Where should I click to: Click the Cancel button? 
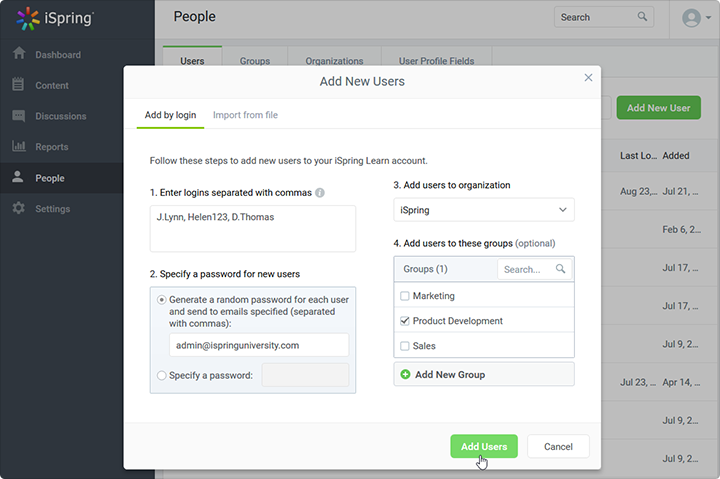pyautogui.click(x=558, y=446)
